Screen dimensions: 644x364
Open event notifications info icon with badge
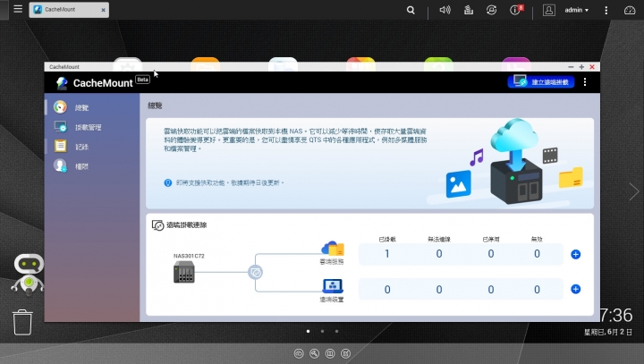[x=516, y=10]
